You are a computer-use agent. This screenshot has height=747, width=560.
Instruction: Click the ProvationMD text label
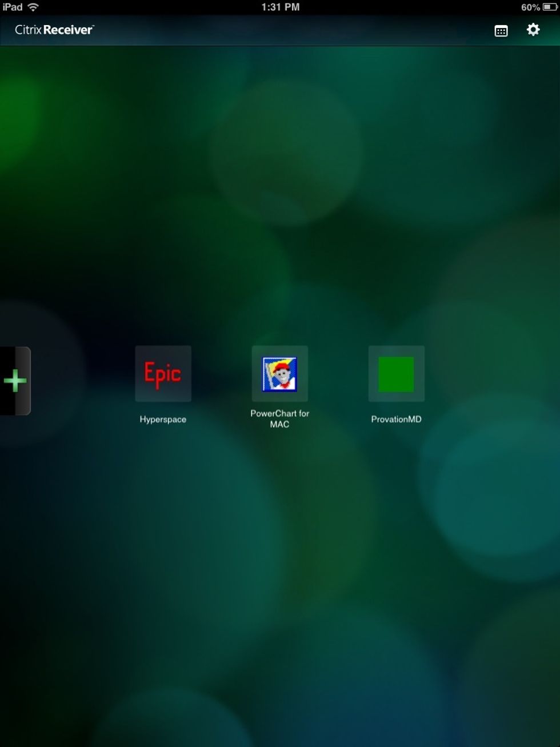[x=396, y=420]
